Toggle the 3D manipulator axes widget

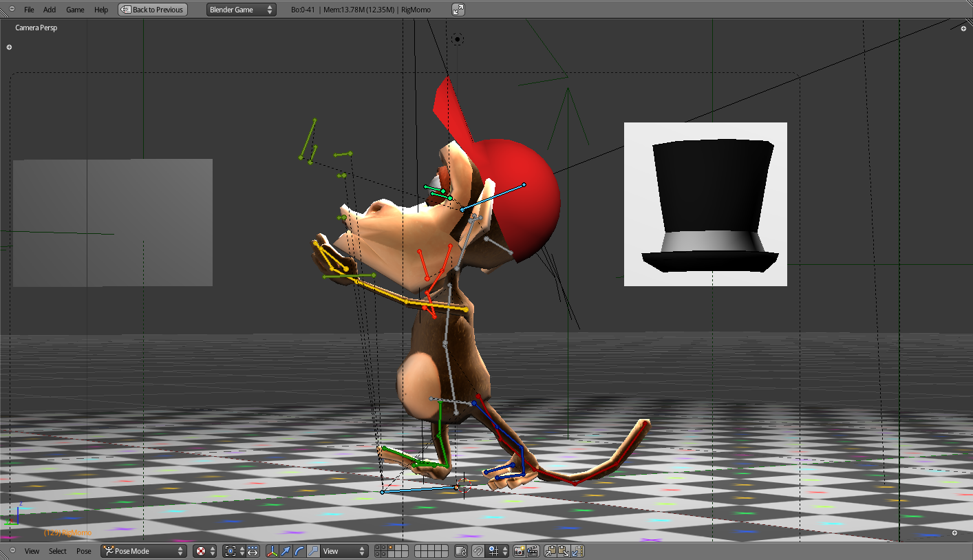coord(272,551)
